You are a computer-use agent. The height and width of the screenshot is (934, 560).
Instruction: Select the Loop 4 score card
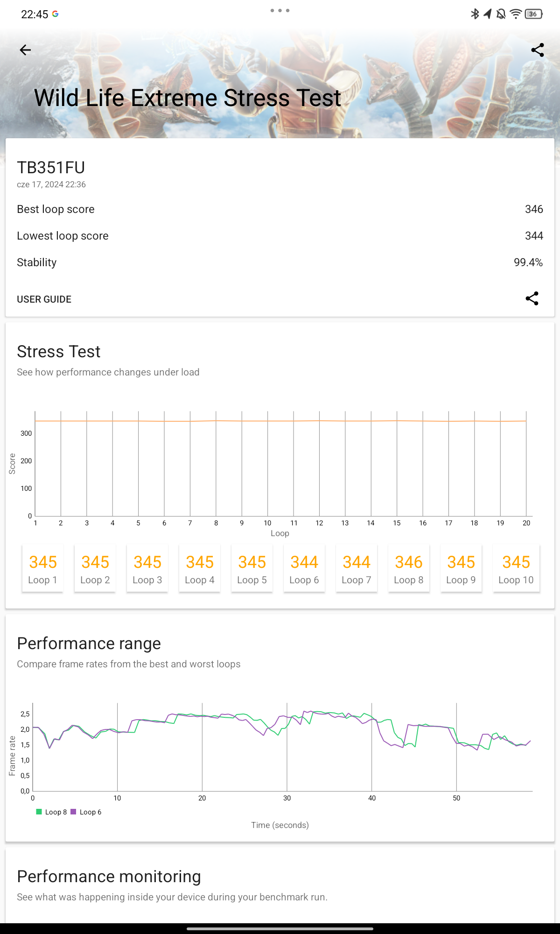click(x=199, y=568)
